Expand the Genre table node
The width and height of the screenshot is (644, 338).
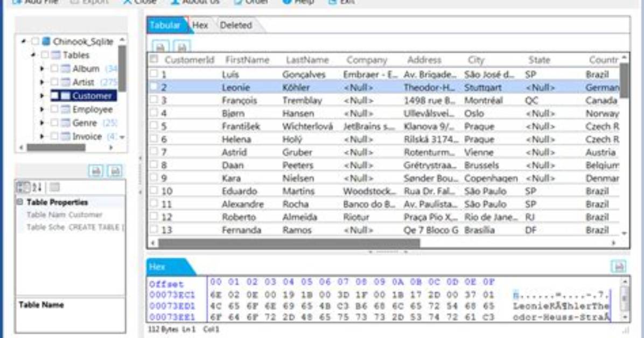click(42, 123)
